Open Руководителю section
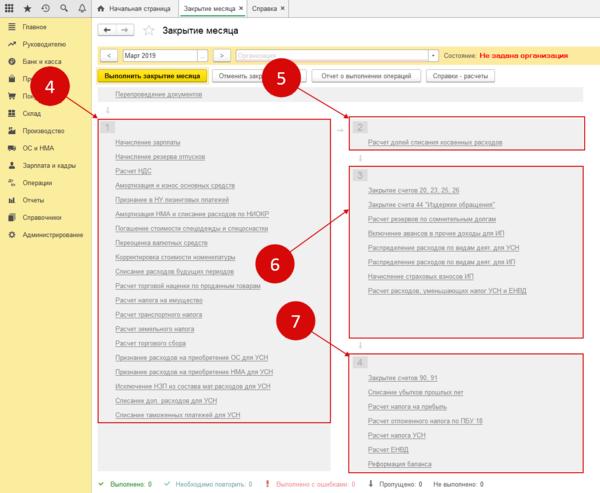 pyautogui.click(x=44, y=44)
